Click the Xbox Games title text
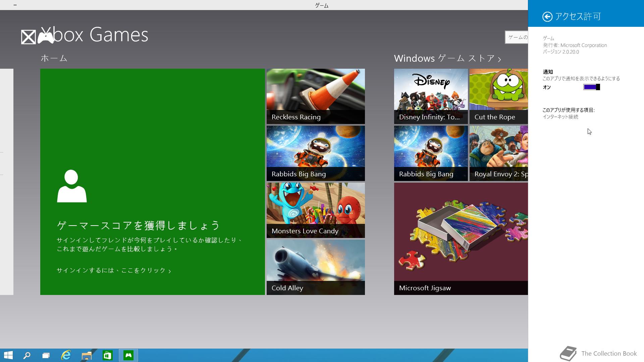 pyautogui.click(x=95, y=35)
